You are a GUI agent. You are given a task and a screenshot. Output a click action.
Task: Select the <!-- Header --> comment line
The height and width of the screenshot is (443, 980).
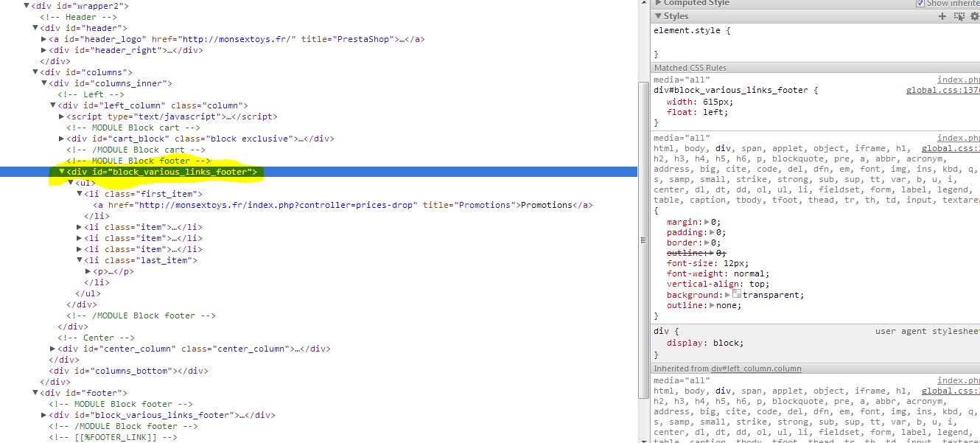coord(78,17)
